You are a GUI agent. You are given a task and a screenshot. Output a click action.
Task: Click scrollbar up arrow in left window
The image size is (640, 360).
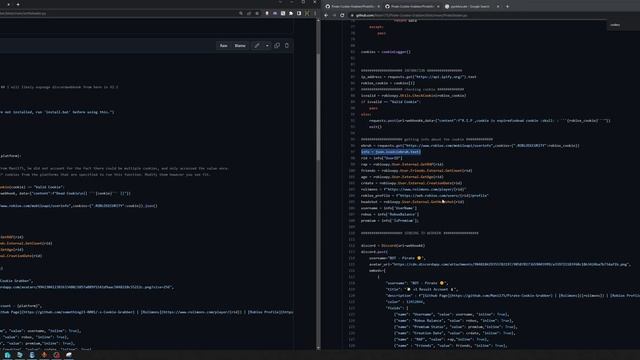[318, 20]
